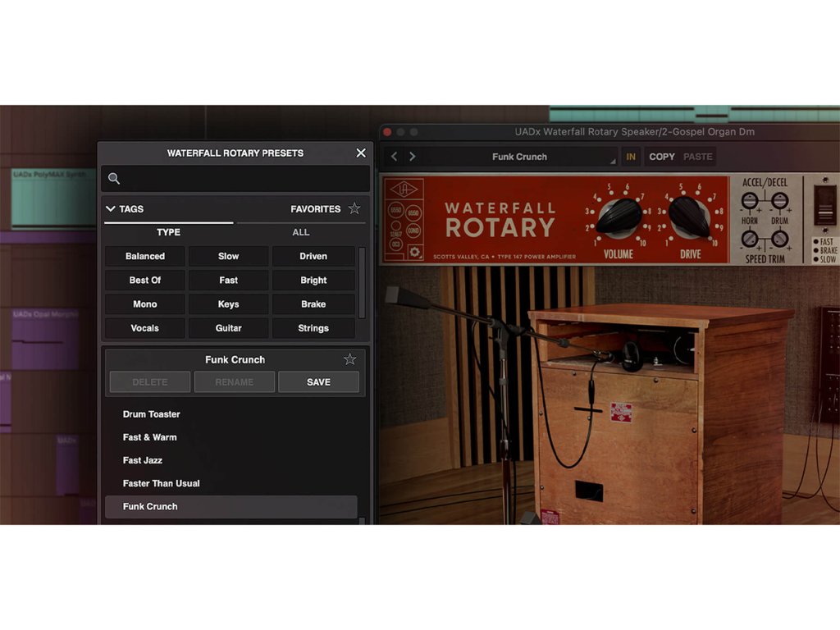Click PASTE in plugin toolbar

coord(697,157)
